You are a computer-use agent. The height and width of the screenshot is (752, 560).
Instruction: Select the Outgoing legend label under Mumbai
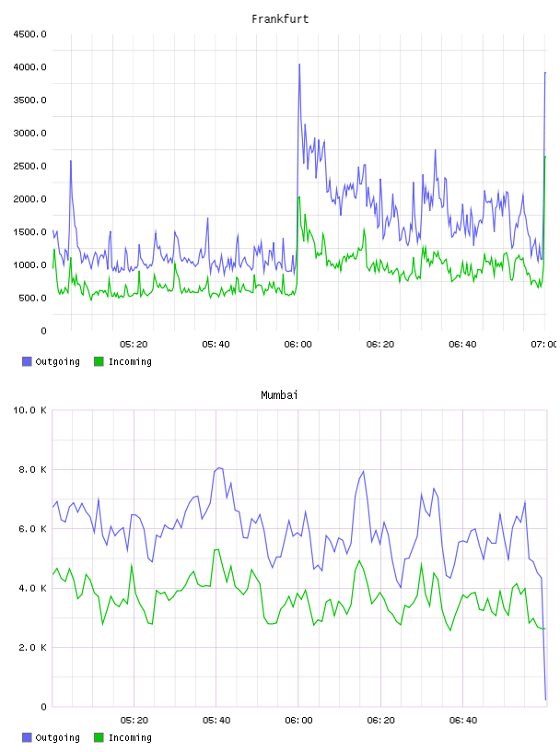pos(57,738)
